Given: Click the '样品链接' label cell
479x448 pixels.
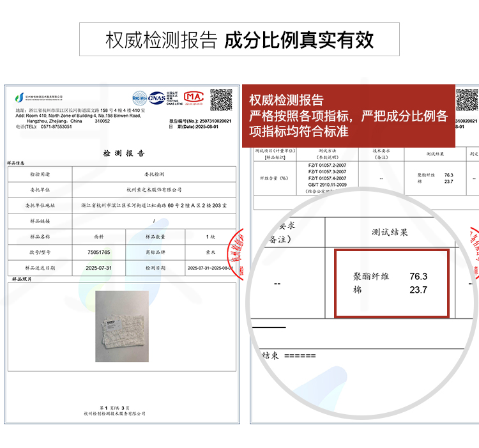Looking at the screenshot, I should coord(40,221).
